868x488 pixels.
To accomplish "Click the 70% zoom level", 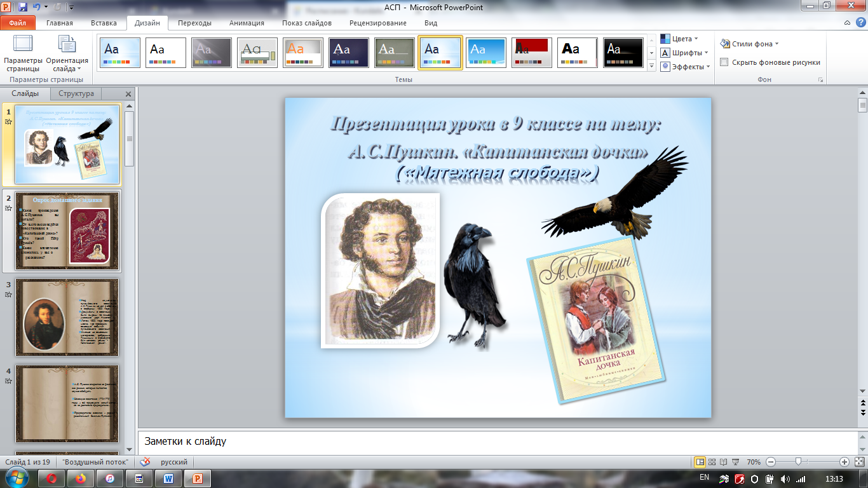I will (x=754, y=462).
